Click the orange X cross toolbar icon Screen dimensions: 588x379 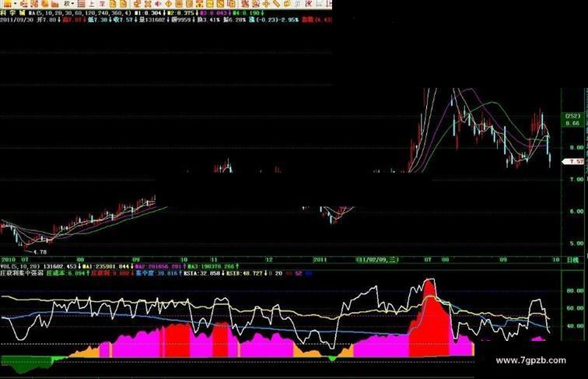[148, 4]
